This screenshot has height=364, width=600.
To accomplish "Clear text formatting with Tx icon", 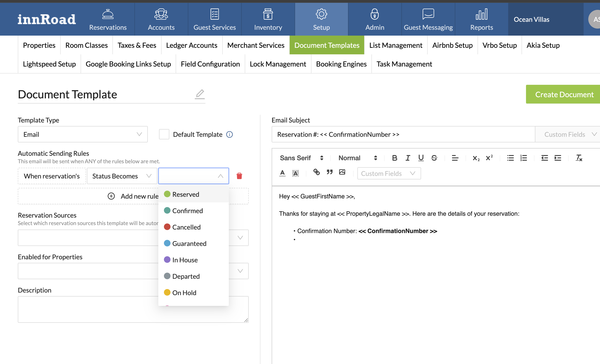I will 579,158.
